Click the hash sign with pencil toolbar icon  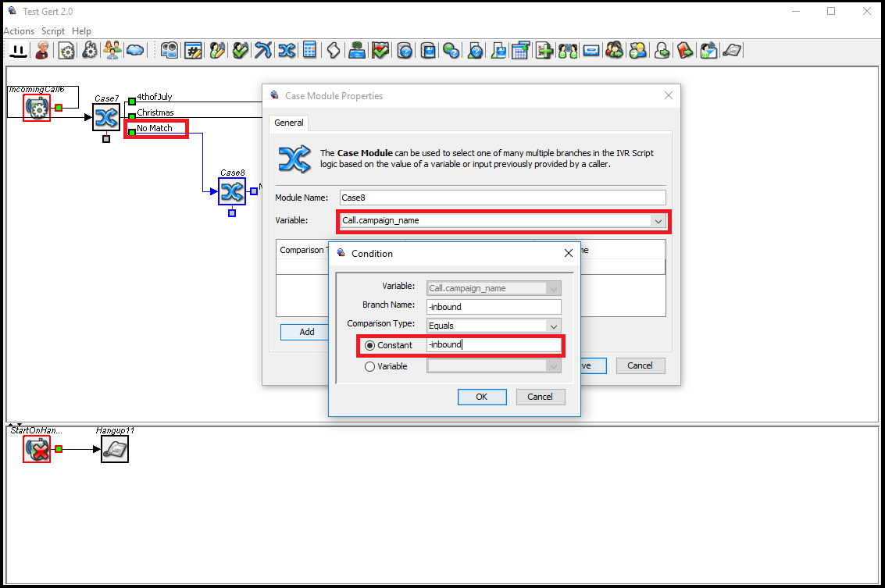(194, 51)
